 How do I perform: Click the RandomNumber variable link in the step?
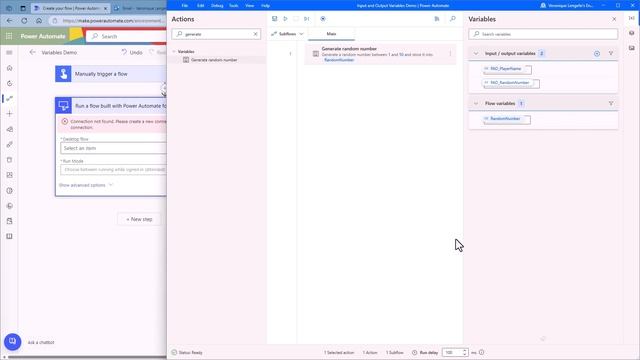tap(339, 60)
